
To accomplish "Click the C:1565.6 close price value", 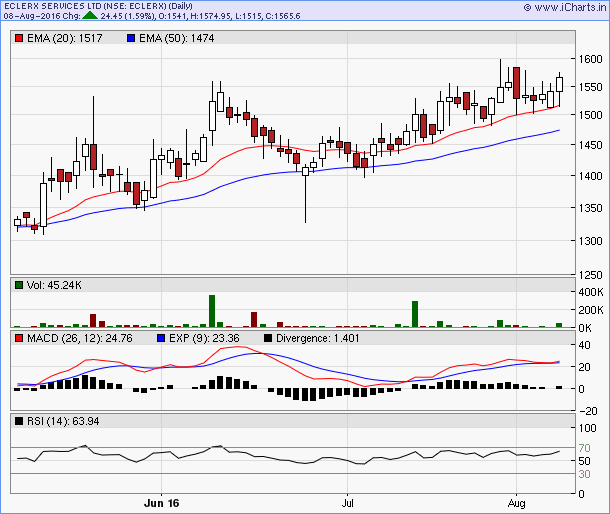I will click(x=283, y=16).
